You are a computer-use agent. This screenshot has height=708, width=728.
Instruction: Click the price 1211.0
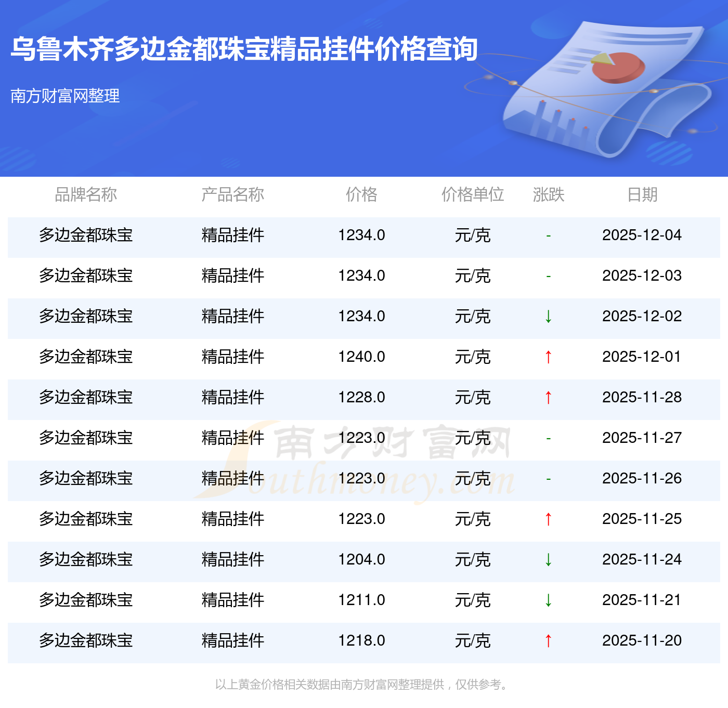pos(361,600)
